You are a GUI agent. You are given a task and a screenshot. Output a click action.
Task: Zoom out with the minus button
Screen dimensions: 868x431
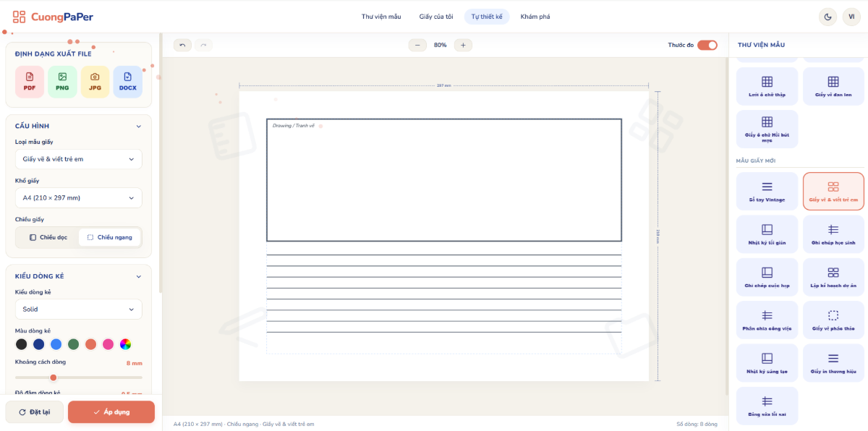click(x=417, y=45)
